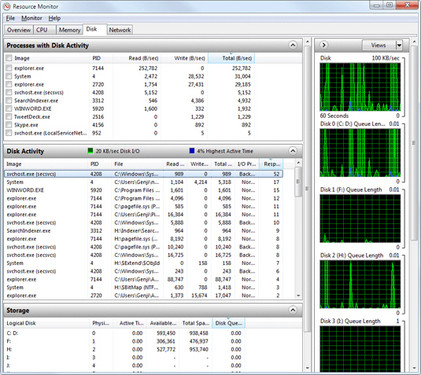
Task: Click the Views button
Action: click(x=379, y=45)
